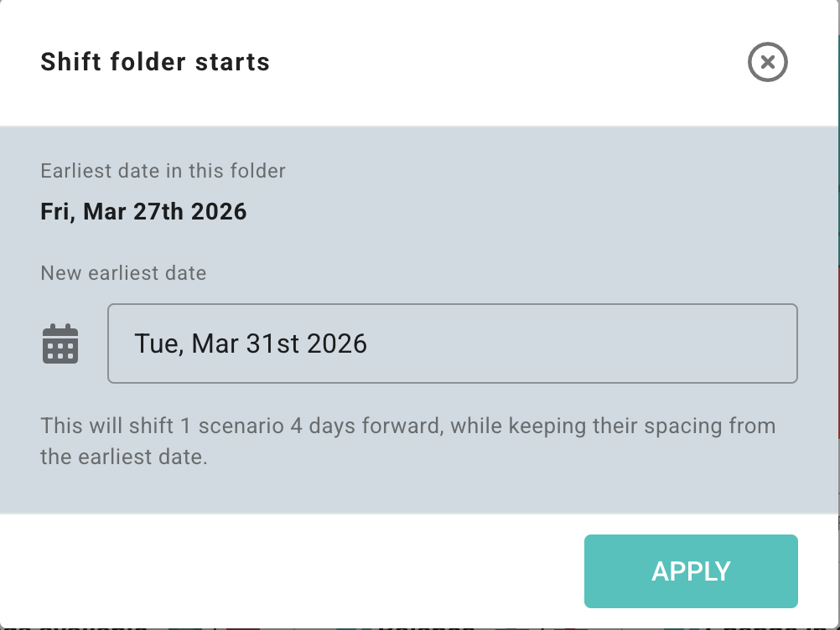The image size is (840, 630).
Task: Open the calendar date picker icon
Action: pos(60,343)
